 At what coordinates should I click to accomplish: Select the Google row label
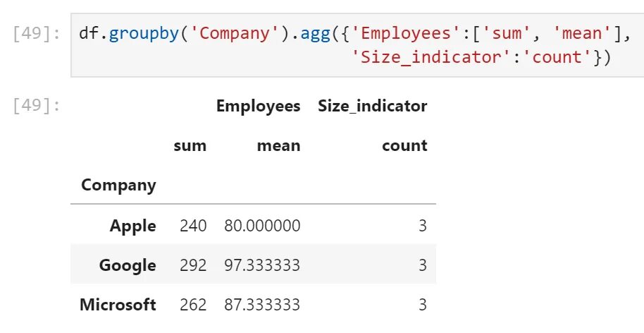128,265
